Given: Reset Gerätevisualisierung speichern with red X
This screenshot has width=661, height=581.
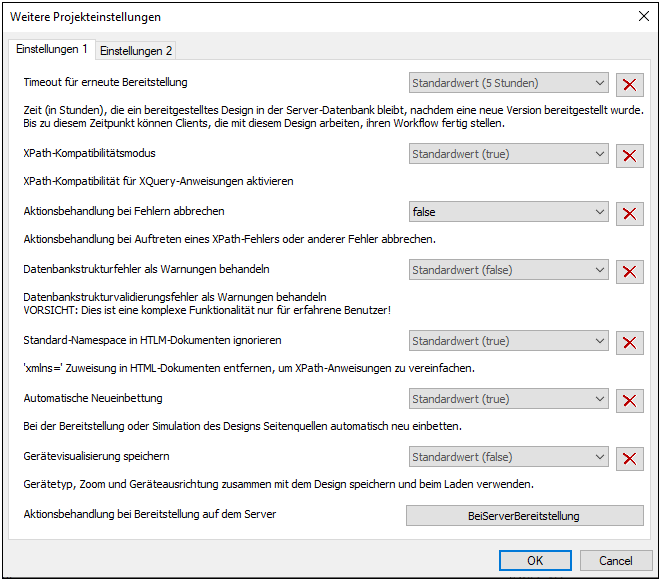Looking at the screenshot, I should tap(629, 458).
